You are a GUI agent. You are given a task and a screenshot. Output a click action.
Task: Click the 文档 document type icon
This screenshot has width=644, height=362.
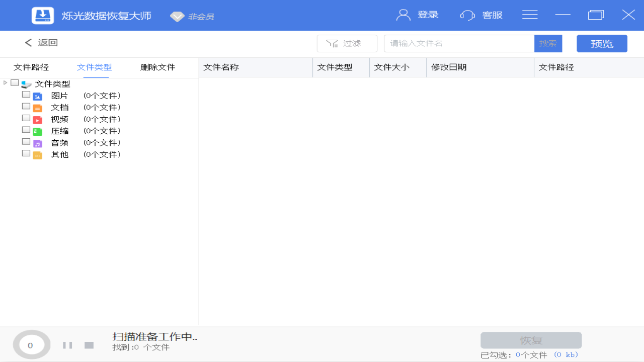coord(37,107)
